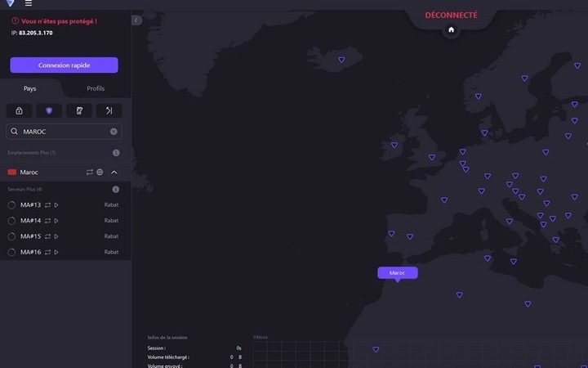Click the home icon under DÉCONNECTÉ
Image resolution: width=588 pixels, height=368 pixels.
(451, 30)
